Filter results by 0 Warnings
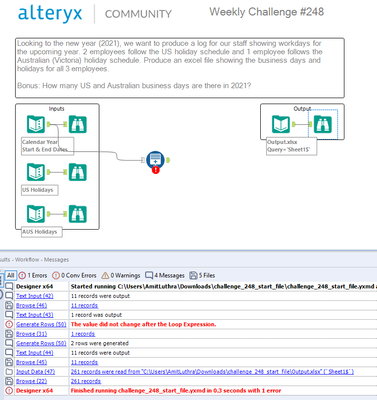This screenshot has height=400, width=377. 121,276
